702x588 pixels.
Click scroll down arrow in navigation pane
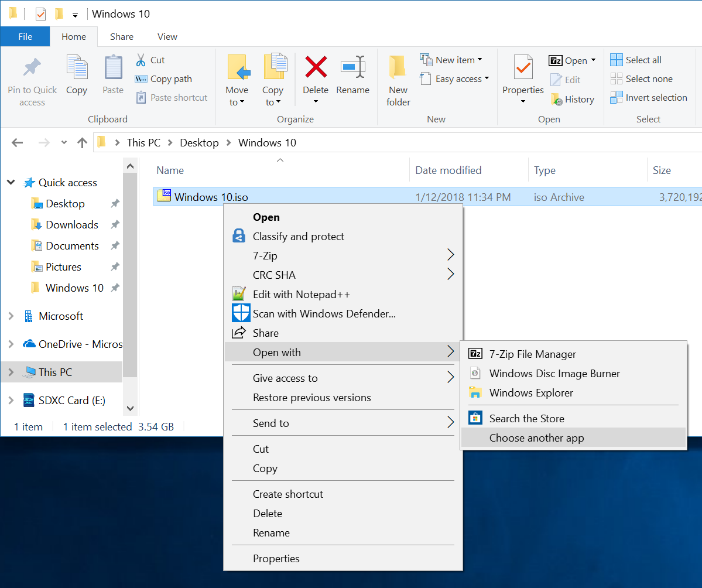click(x=130, y=408)
